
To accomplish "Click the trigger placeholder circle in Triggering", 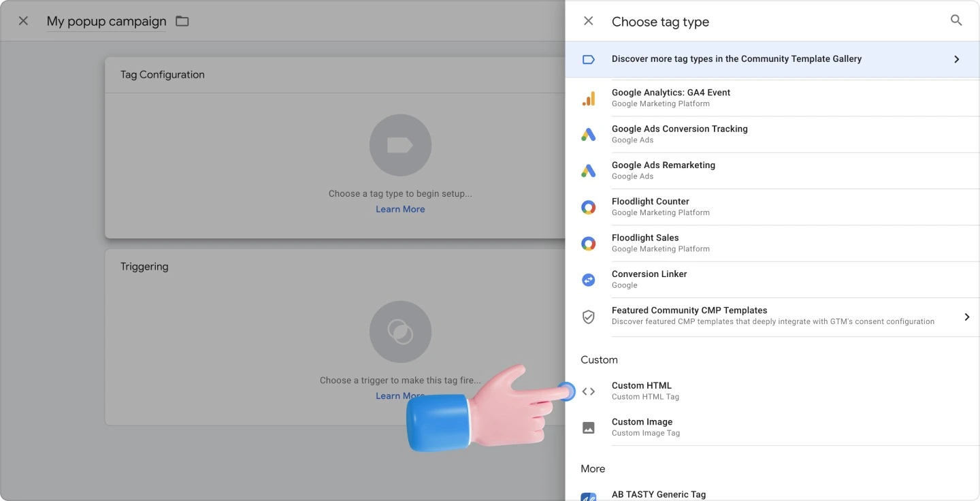I will 400,332.
